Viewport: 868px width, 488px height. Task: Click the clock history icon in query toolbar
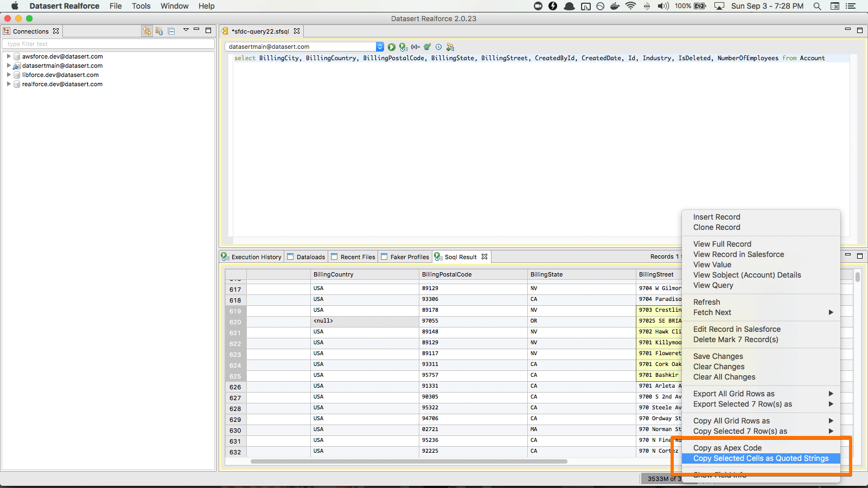pyautogui.click(x=439, y=47)
